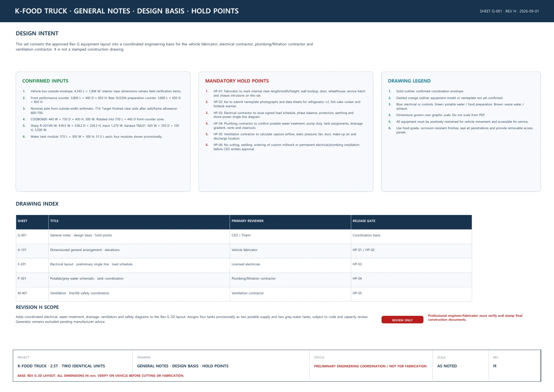The height and width of the screenshot is (392, 554).
Task: Click 'Potable/grey-water schematic · tank coordination' title
Action: tap(87, 279)
